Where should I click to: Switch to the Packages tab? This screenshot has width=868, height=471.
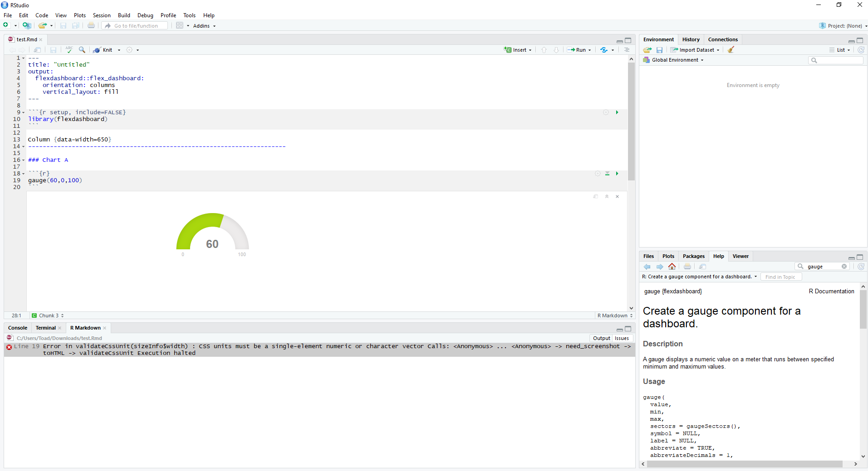(693, 256)
